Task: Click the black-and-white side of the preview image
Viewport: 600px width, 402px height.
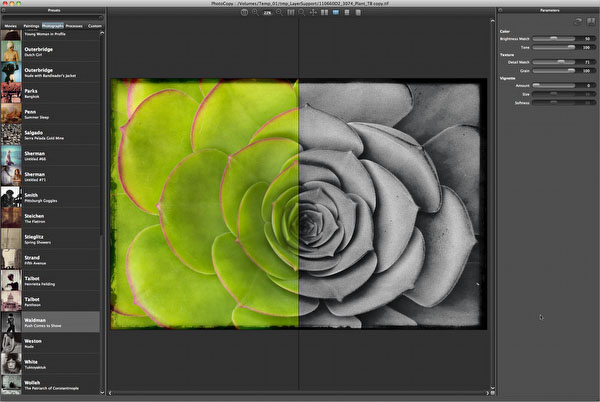Action: [x=393, y=204]
